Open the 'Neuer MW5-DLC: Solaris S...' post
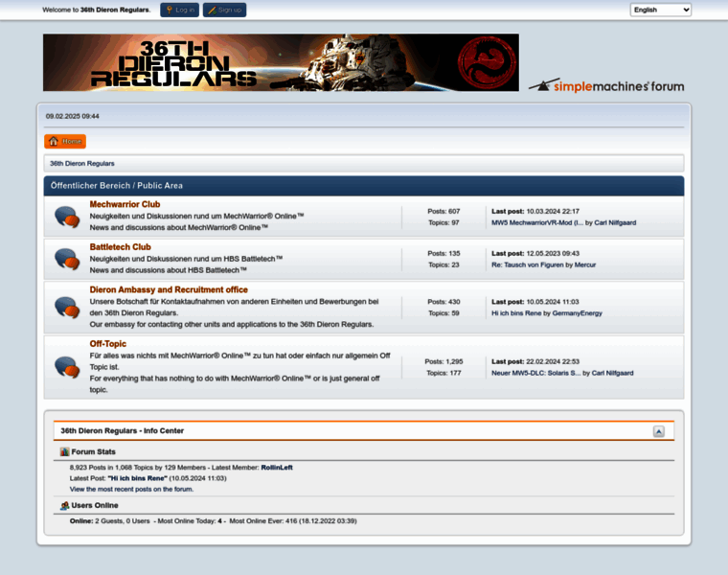Screen dimensions: 728x575 pos(535,373)
